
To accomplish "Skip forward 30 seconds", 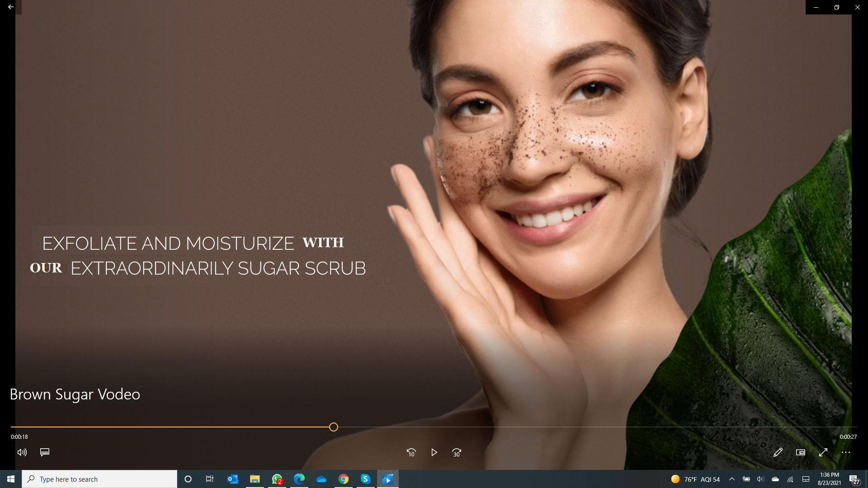I will point(457,452).
